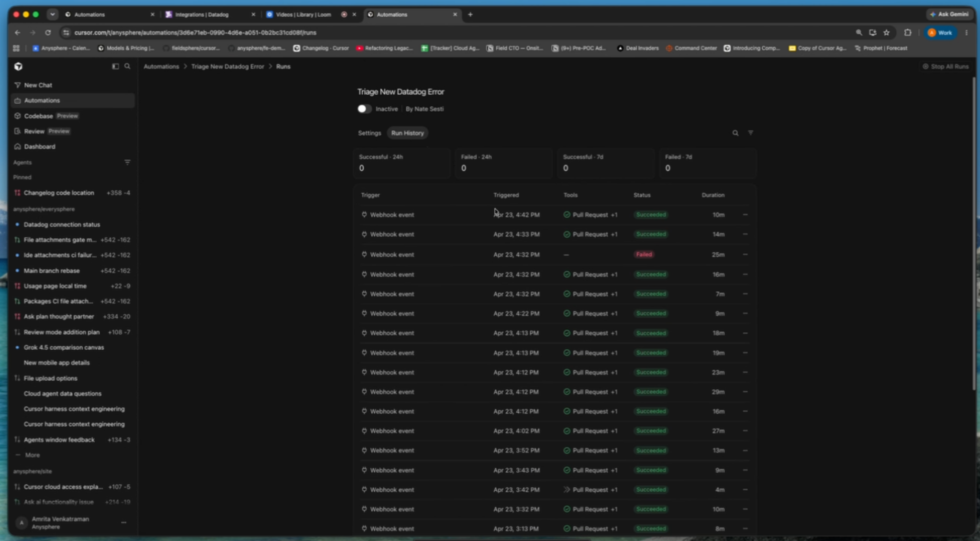Open options for 4:22 PM run

pos(745,313)
